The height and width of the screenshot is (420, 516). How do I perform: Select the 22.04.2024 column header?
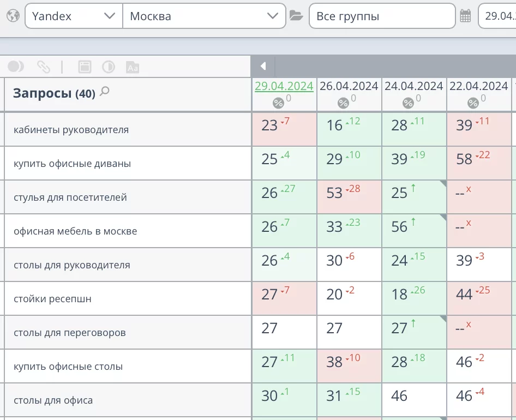click(478, 86)
